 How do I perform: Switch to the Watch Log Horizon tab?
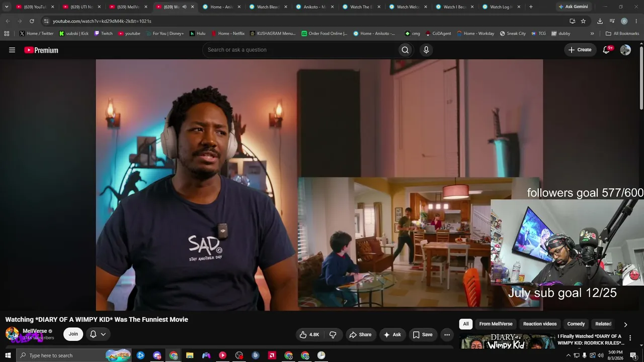click(x=501, y=7)
